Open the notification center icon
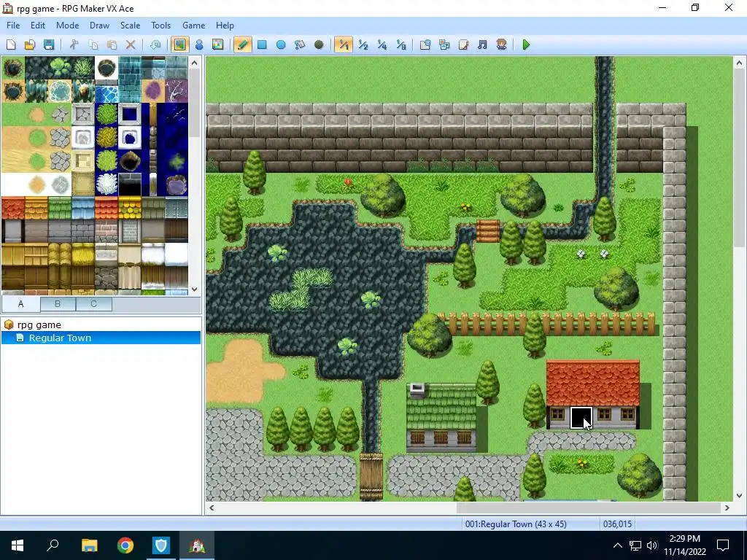Viewport: 747px width, 560px height. coord(723,545)
